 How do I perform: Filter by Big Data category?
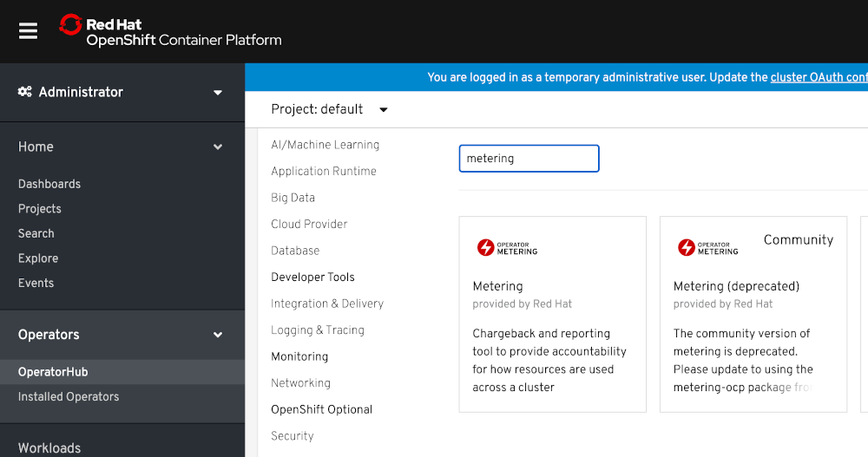point(293,198)
